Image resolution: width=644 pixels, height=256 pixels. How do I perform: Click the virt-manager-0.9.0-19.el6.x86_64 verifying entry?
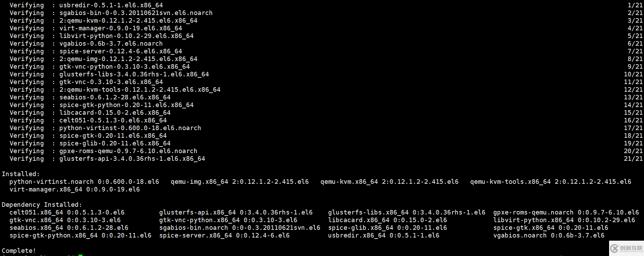[x=120, y=28]
